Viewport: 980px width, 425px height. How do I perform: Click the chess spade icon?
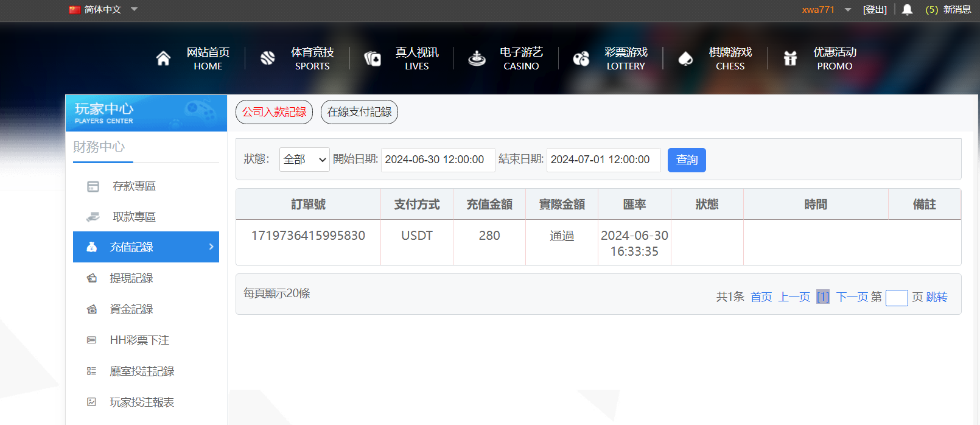(685, 58)
